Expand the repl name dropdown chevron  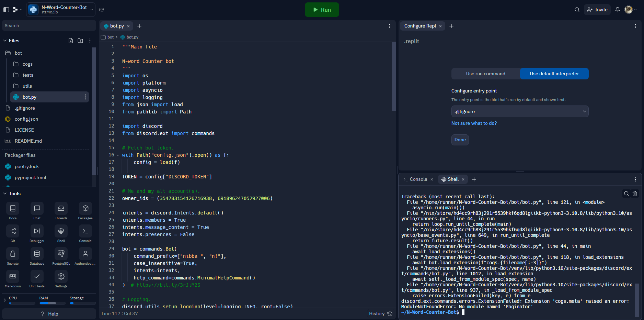point(92,10)
